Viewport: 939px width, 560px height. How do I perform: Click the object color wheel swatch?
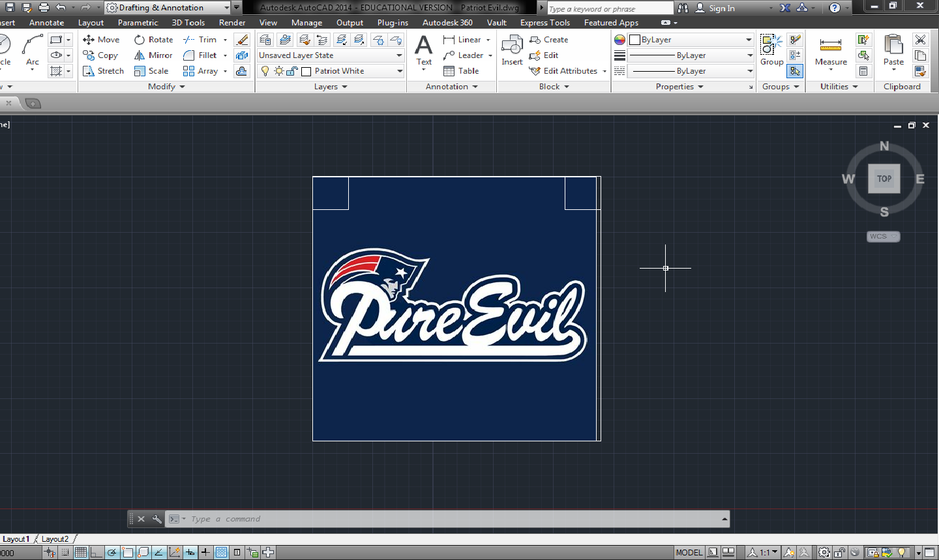click(x=619, y=40)
